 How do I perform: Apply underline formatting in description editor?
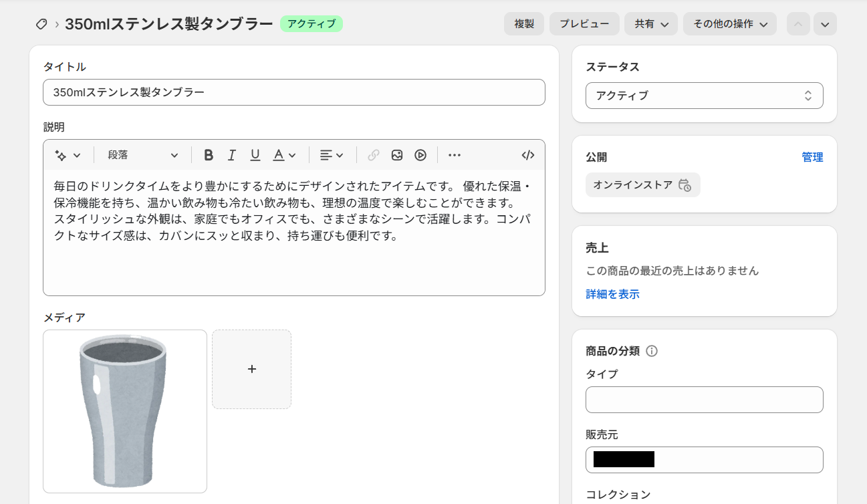(255, 155)
